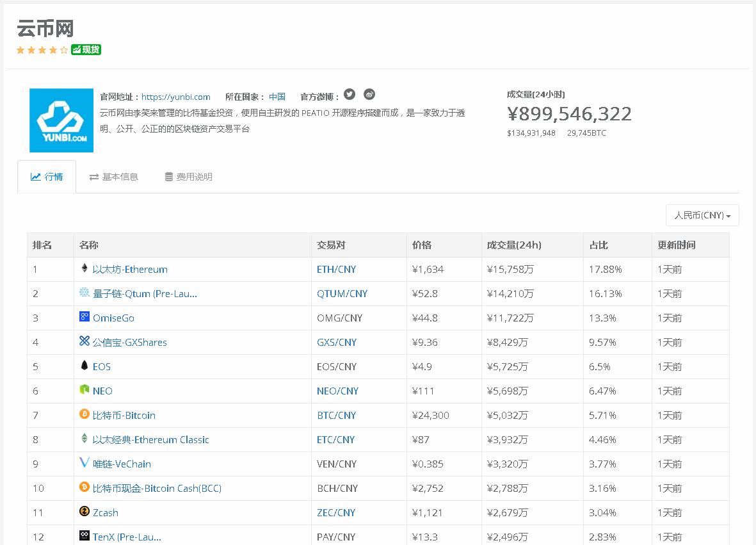The image size is (756, 545).
Task: Click the GXShares cross icon
Action: click(x=84, y=342)
